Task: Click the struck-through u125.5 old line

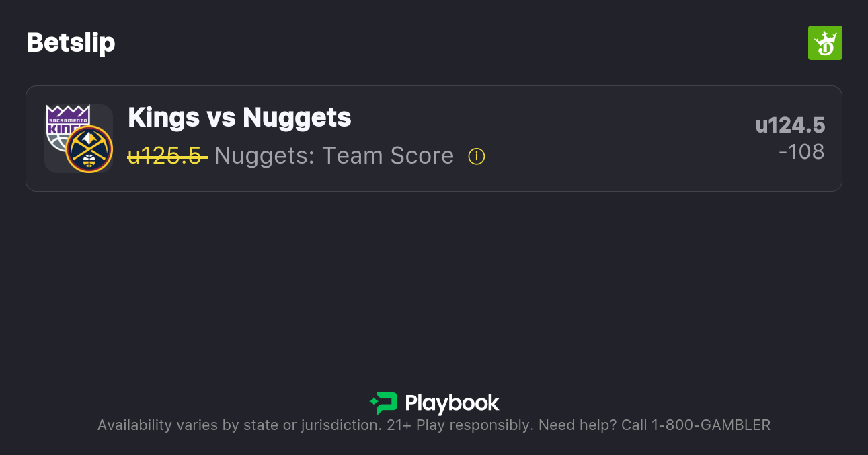Action: coord(167,156)
